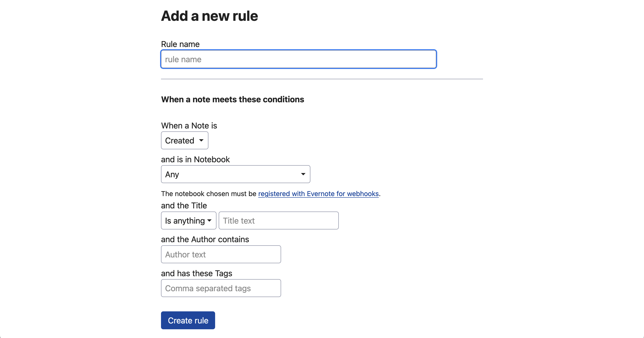Click the When a Note is label
This screenshot has height=338, width=644.
189,125
